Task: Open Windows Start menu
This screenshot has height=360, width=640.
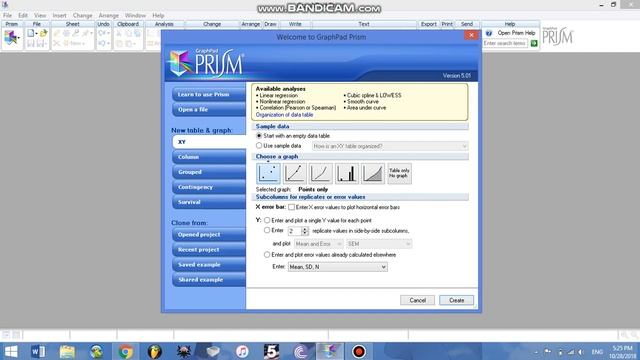Action: tap(11, 351)
